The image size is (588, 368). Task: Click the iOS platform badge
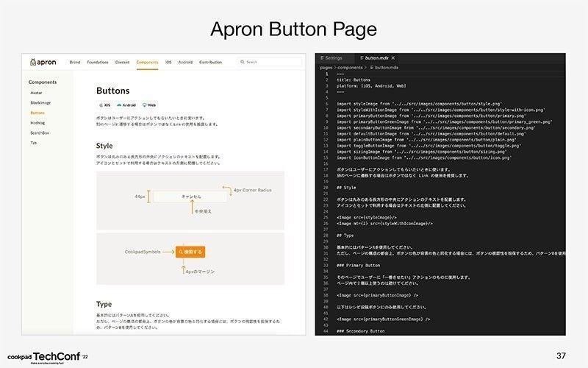pos(105,105)
